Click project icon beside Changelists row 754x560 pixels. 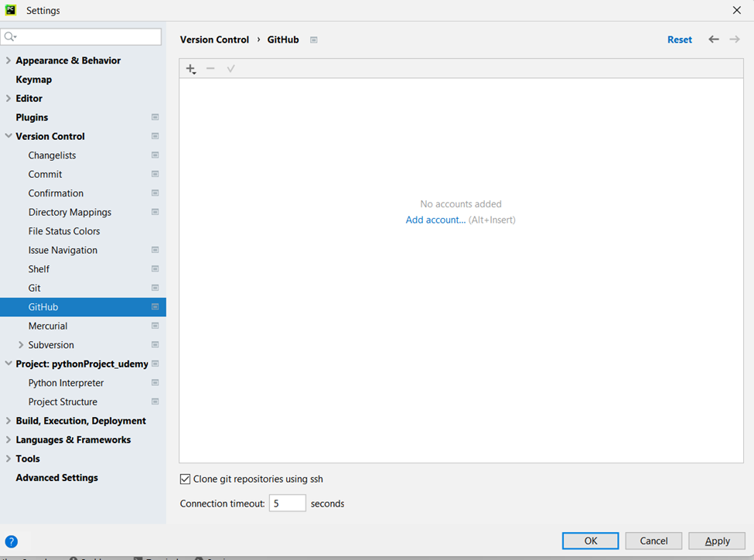pyautogui.click(x=155, y=155)
